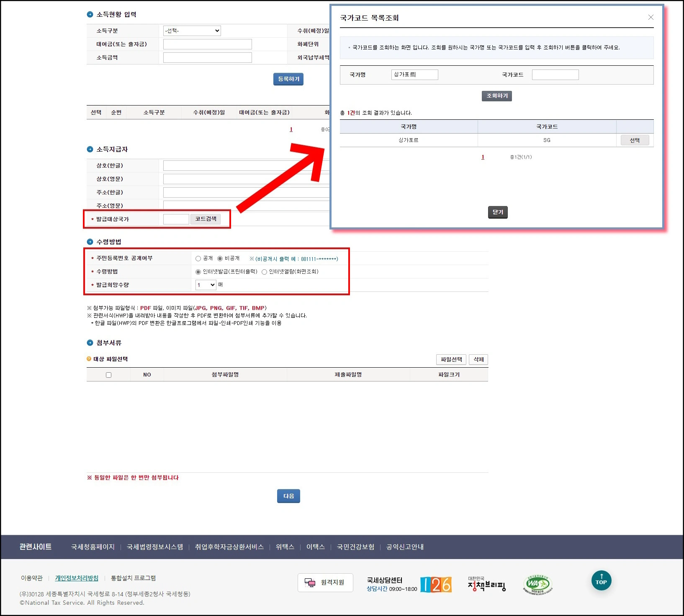
Task: Click the 주소(한글) input field
Action: pos(246,192)
